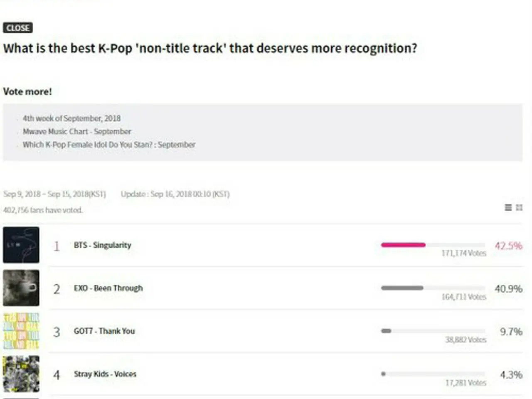The image size is (532, 399).
Task: Click the EXO vote progress bar
Action: [433, 288]
